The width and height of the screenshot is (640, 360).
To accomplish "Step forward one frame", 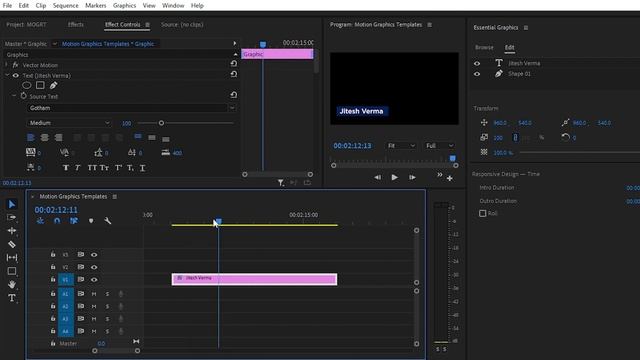I will click(412, 177).
